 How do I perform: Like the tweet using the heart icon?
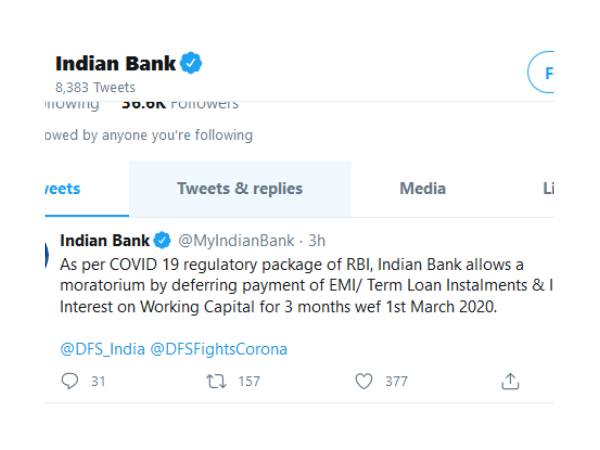(x=364, y=381)
